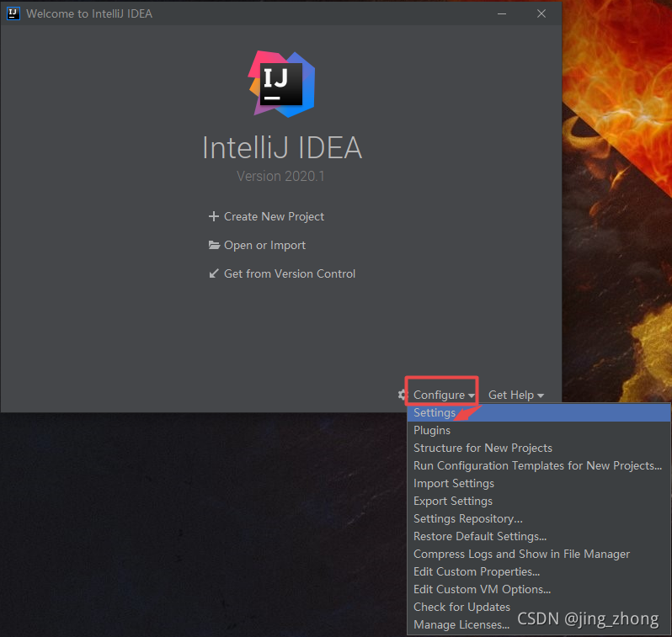This screenshot has height=637, width=672.
Task: Click the Version 2020.1 text
Action: 280,176
